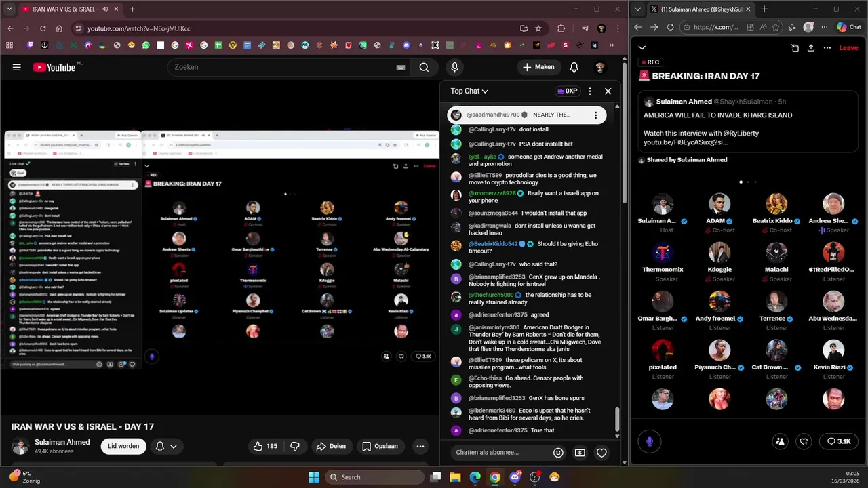
Task: Open X Space more options ellipsis
Action: pos(827,48)
